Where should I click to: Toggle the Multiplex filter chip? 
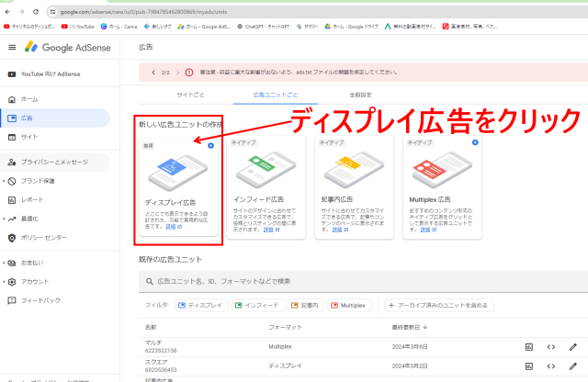[351, 305]
